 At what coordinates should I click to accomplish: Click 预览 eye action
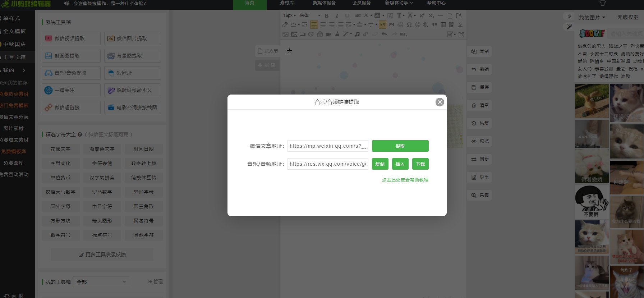click(x=480, y=141)
